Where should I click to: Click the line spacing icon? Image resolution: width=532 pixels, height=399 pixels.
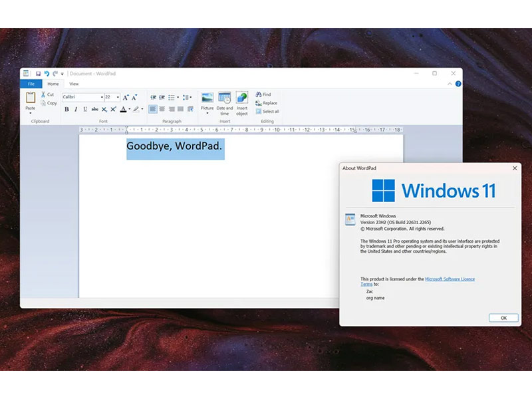[186, 97]
